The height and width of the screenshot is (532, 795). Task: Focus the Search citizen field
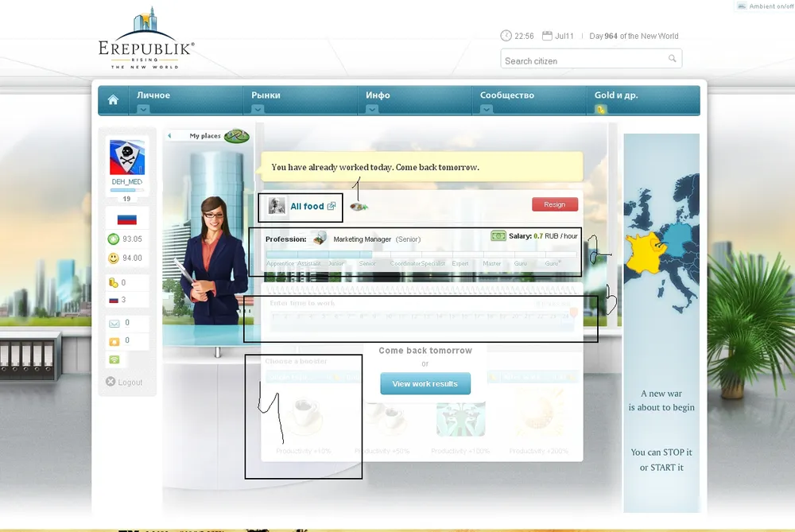(x=591, y=58)
